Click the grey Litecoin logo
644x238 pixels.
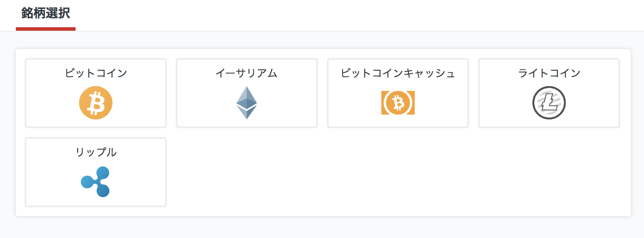(x=549, y=103)
